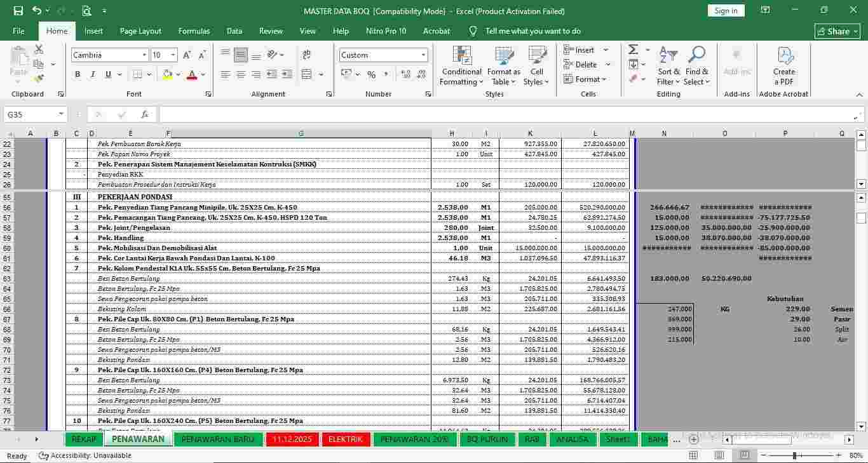Apply accounting number format
The image size is (868, 463).
(x=346, y=74)
